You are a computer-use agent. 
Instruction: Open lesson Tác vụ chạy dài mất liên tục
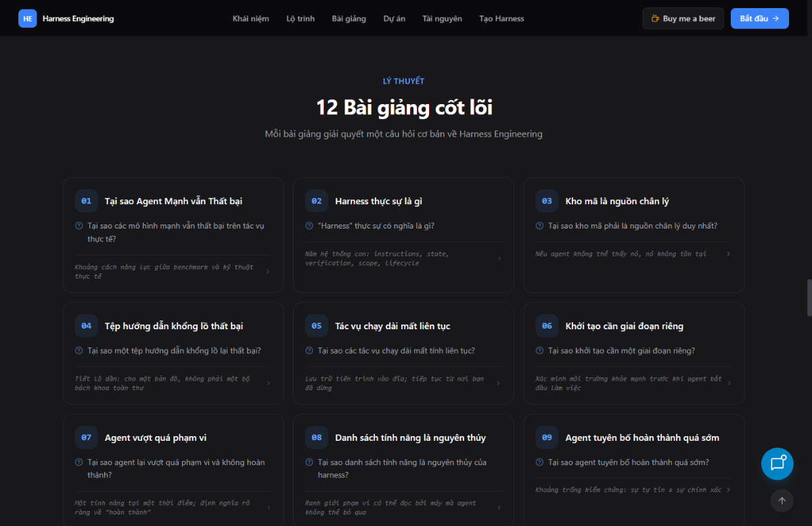[403, 353]
